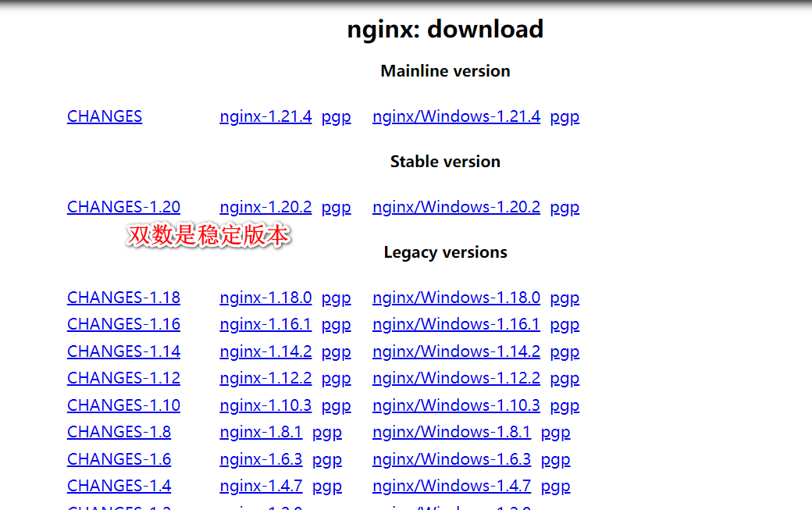Select the 'nginx: download' page title
Viewport: 812px width, 510px height.
pos(445,30)
